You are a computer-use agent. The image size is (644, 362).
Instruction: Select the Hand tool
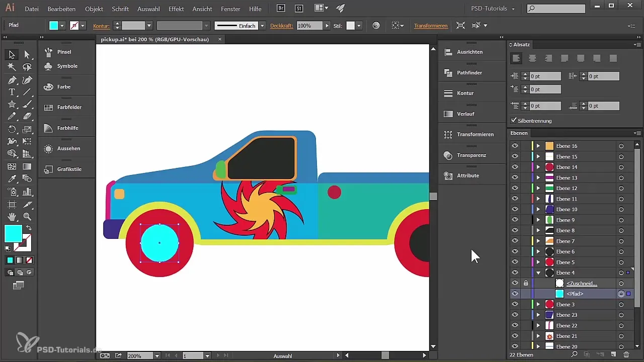point(12,217)
